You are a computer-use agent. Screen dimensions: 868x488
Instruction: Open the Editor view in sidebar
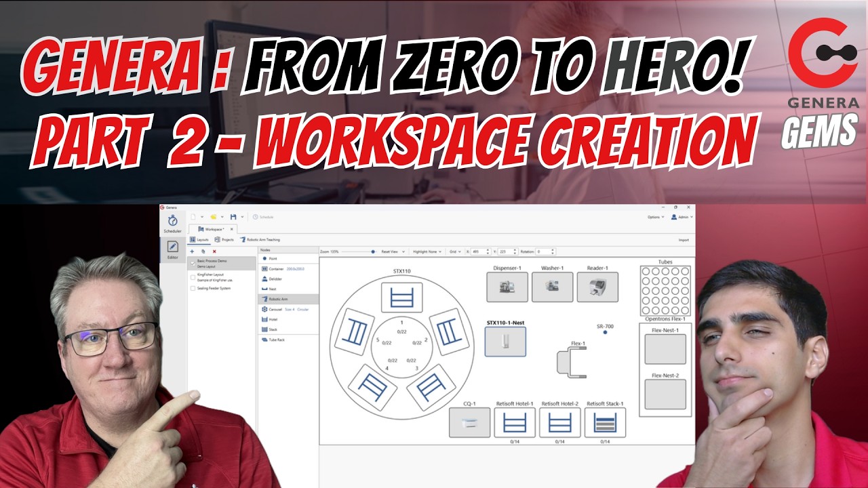tap(172, 249)
